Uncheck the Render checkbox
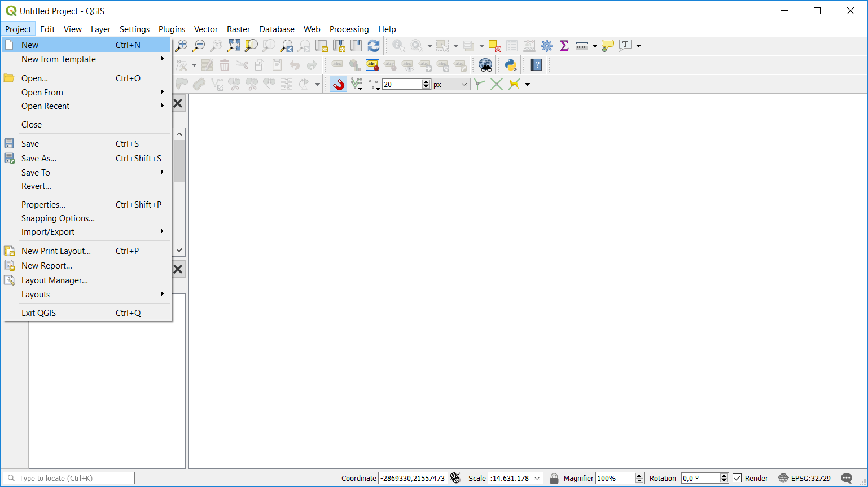 coord(737,478)
